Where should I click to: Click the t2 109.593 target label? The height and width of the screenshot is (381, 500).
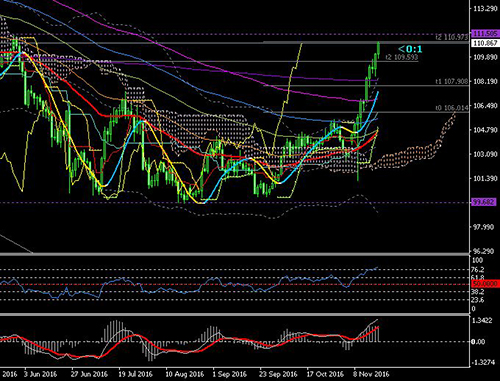(402, 57)
